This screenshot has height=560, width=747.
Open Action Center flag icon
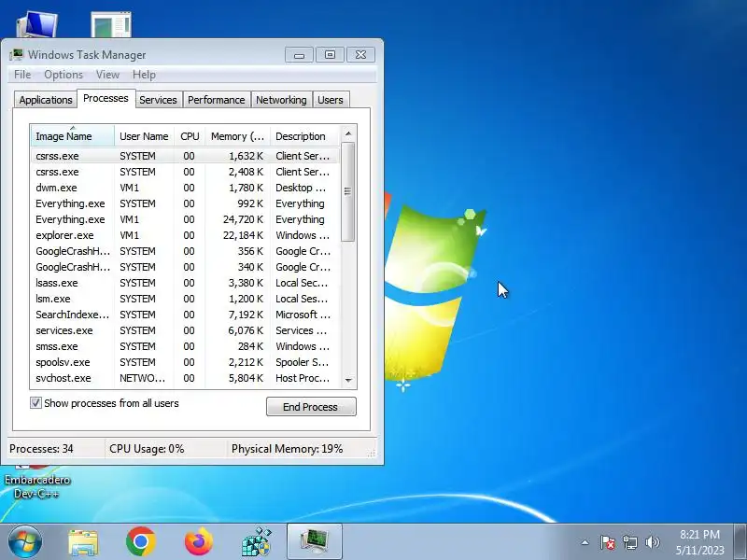607,542
